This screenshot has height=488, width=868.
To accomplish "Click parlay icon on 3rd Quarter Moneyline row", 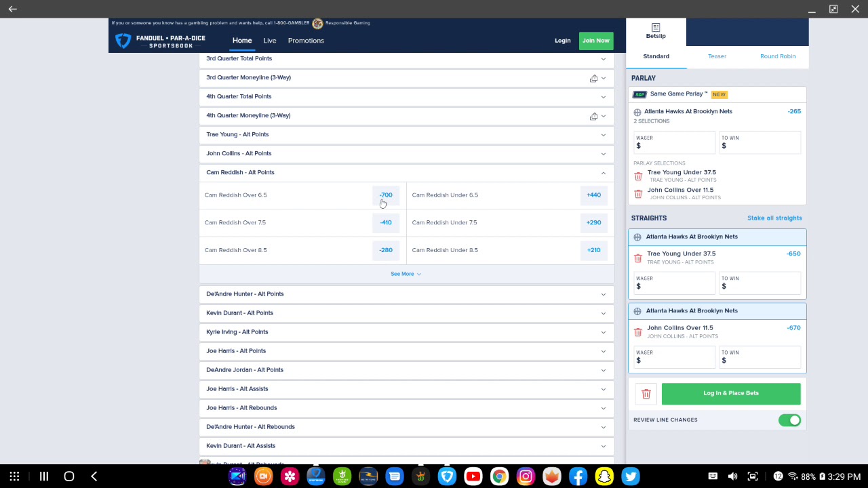I will [593, 78].
